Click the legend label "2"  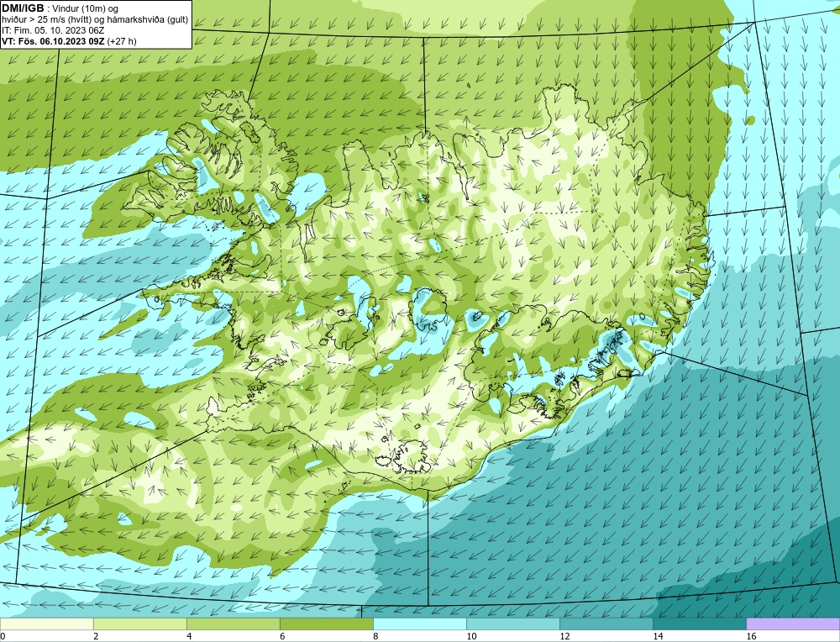point(96,636)
